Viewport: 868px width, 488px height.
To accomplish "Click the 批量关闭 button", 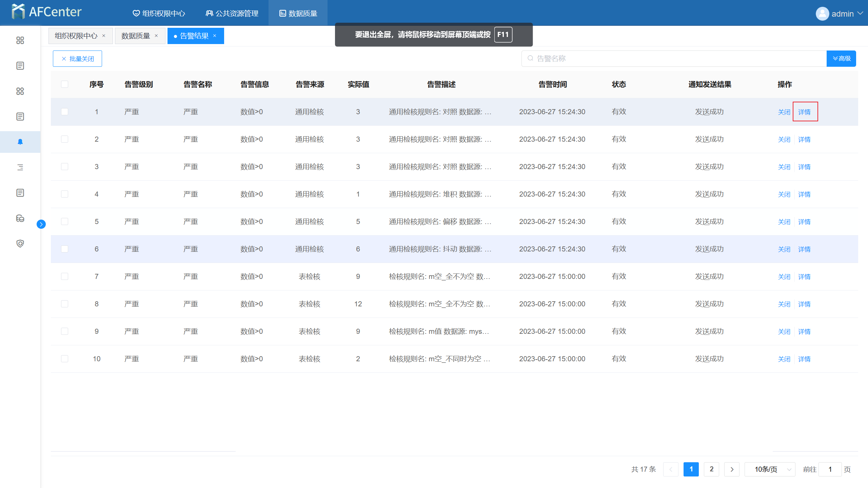I will [77, 59].
